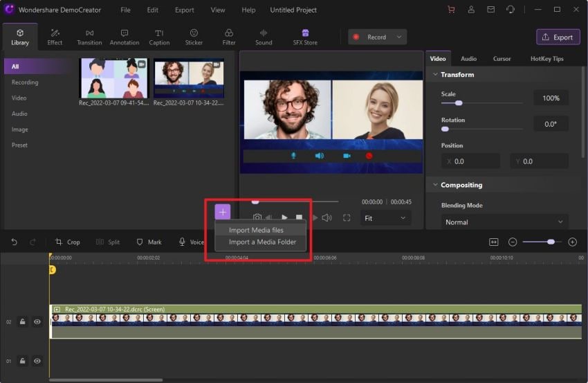Screen dimensions: 588x383
Task: Open the SFX Store
Action: tap(305, 37)
